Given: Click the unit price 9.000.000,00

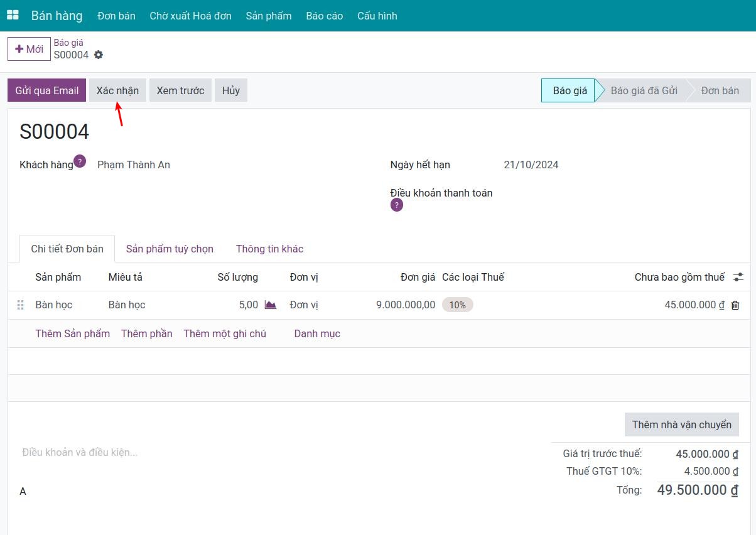Looking at the screenshot, I should click(406, 305).
